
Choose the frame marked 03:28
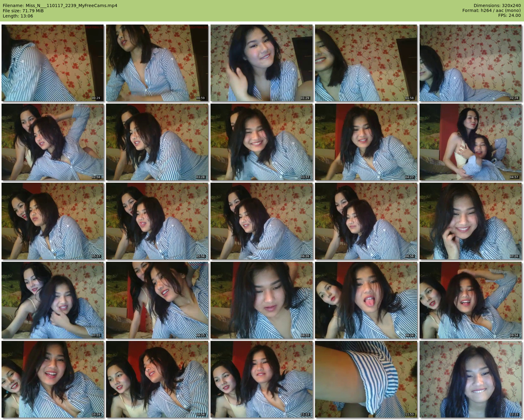(x=157, y=142)
